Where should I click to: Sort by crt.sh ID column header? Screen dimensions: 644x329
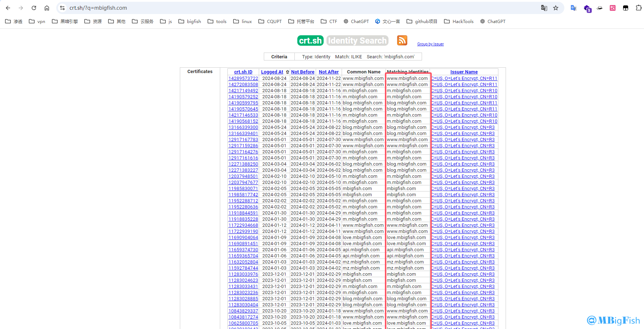coord(243,72)
